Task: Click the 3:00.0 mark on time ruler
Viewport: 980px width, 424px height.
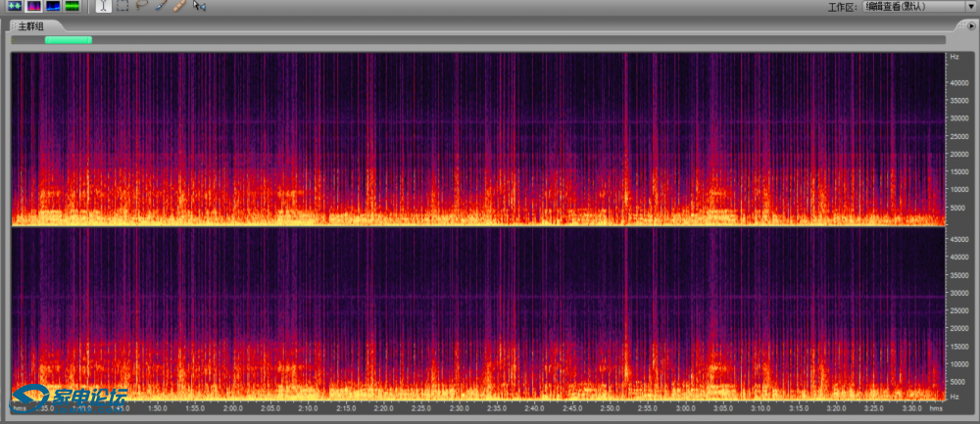Action: 686,408
